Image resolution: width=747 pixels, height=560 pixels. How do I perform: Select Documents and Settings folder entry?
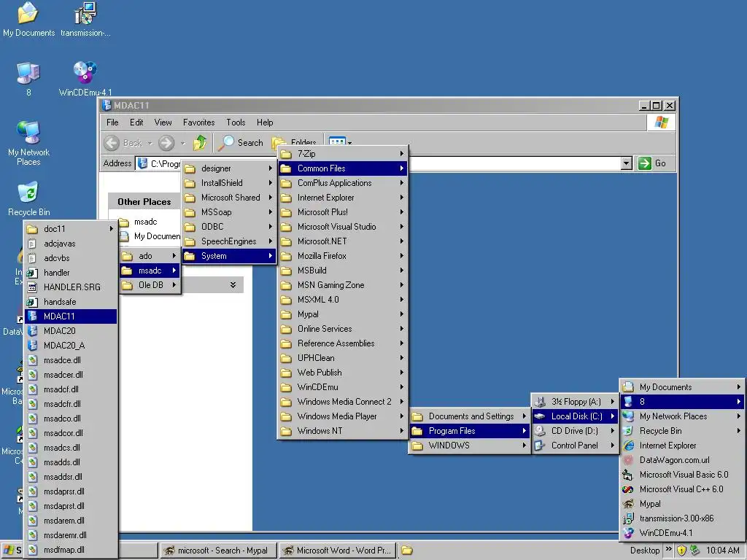tap(470, 416)
